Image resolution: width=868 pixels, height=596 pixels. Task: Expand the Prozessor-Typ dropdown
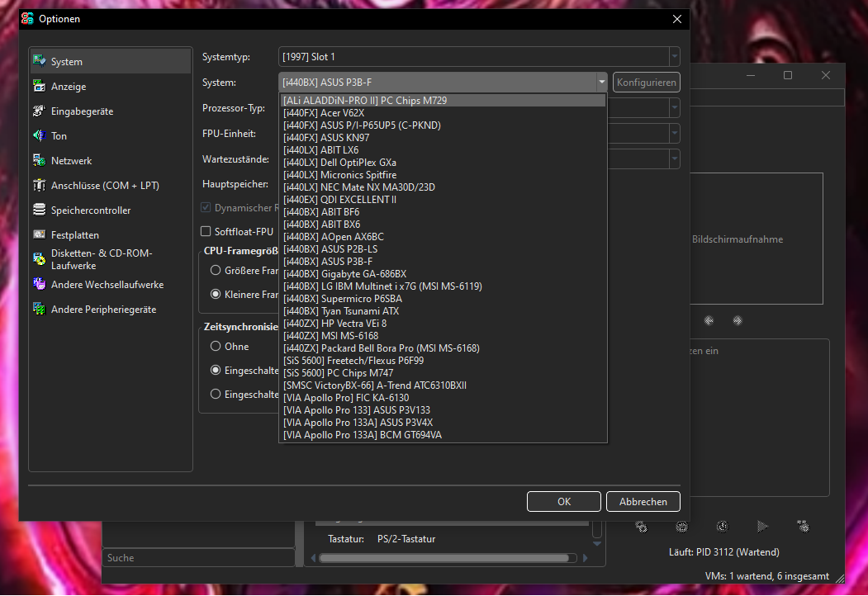tap(674, 107)
